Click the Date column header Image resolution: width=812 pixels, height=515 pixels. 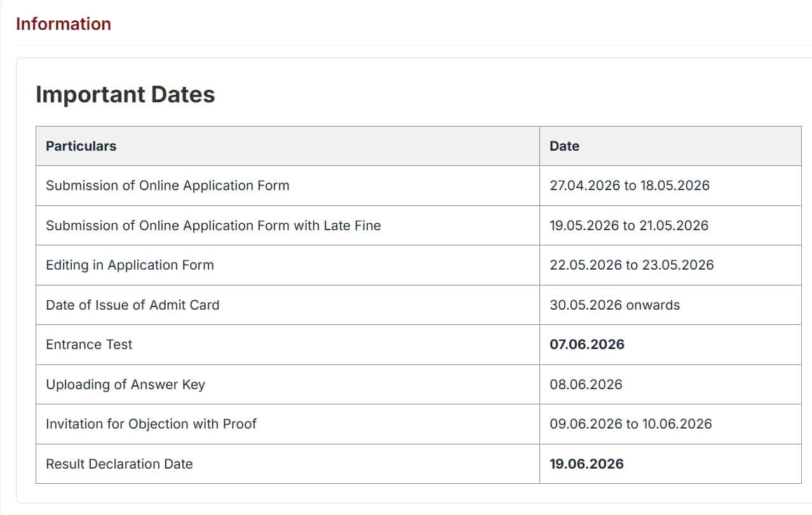coord(564,146)
